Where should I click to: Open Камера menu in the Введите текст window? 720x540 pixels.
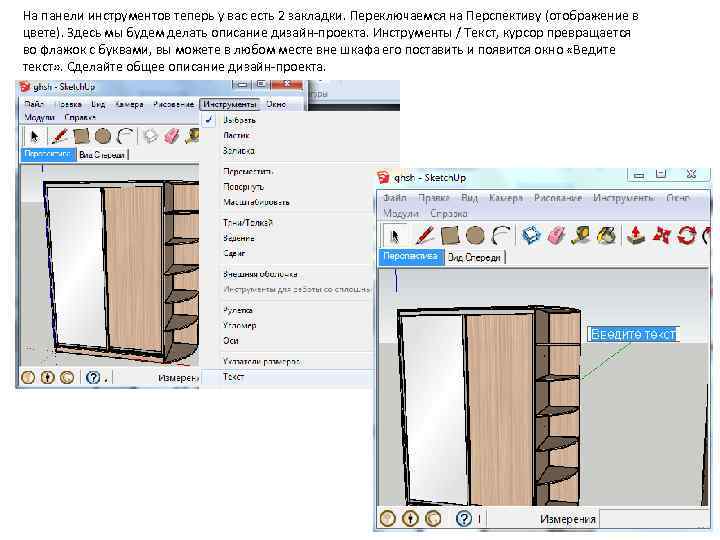click(506, 198)
